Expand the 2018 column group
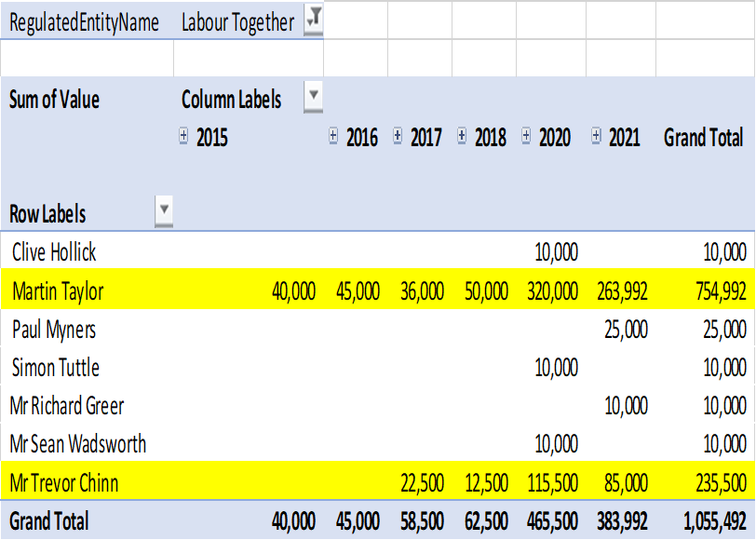 tap(462, 136)
